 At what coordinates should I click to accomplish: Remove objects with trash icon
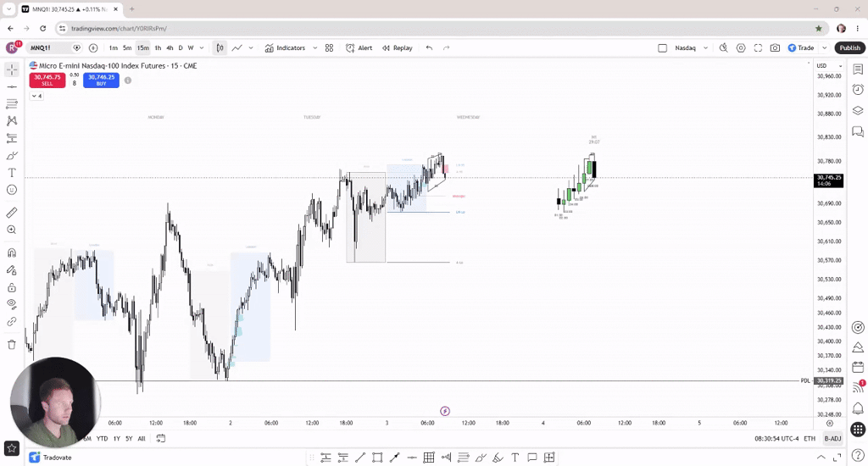12,345
